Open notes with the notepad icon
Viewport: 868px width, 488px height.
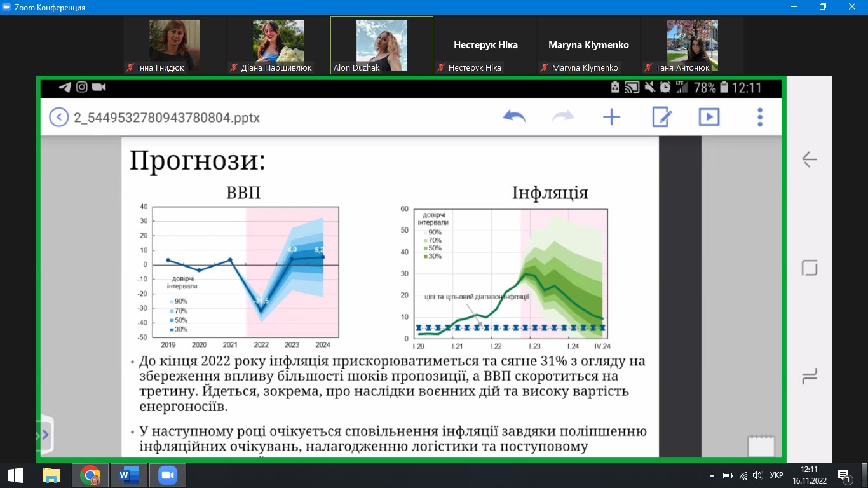coord(761,445)
